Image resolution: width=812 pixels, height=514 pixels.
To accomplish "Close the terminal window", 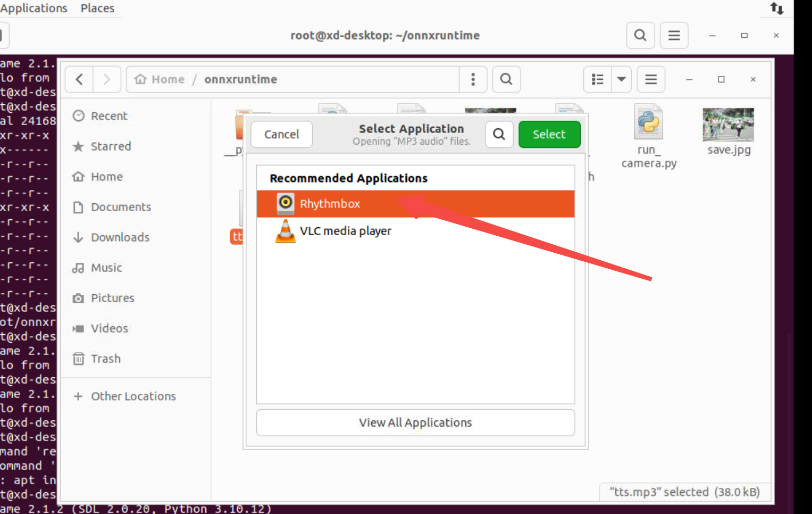I will tap(776, 35).
